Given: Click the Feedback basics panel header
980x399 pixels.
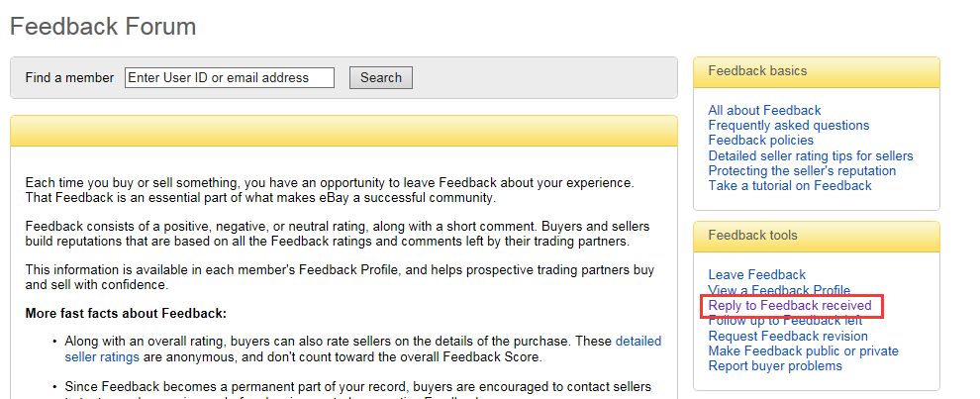Looking at the screenshot, I should pyautogui.click(x=817, y=72).
